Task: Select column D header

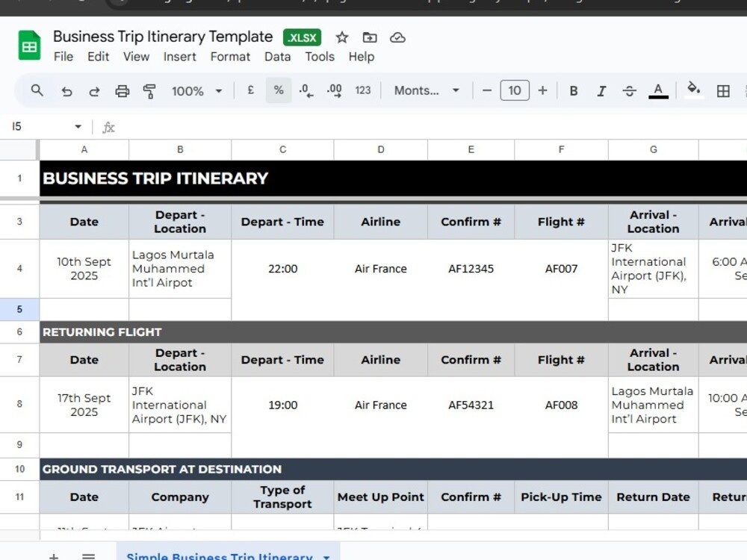Action: (381, 149)
